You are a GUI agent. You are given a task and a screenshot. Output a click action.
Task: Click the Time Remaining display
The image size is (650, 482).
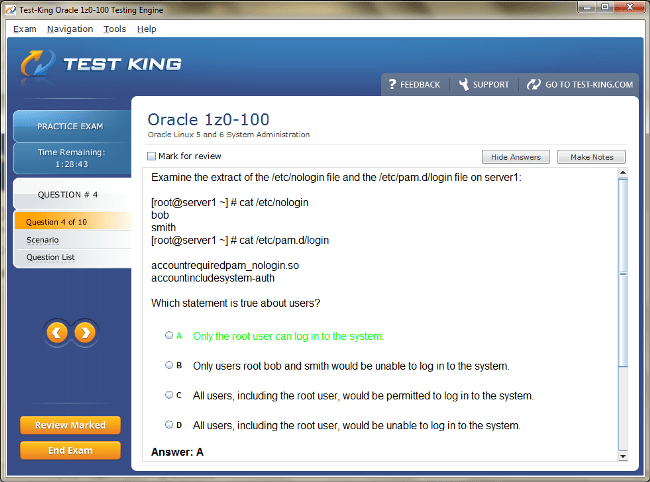[x=72, y=158]
